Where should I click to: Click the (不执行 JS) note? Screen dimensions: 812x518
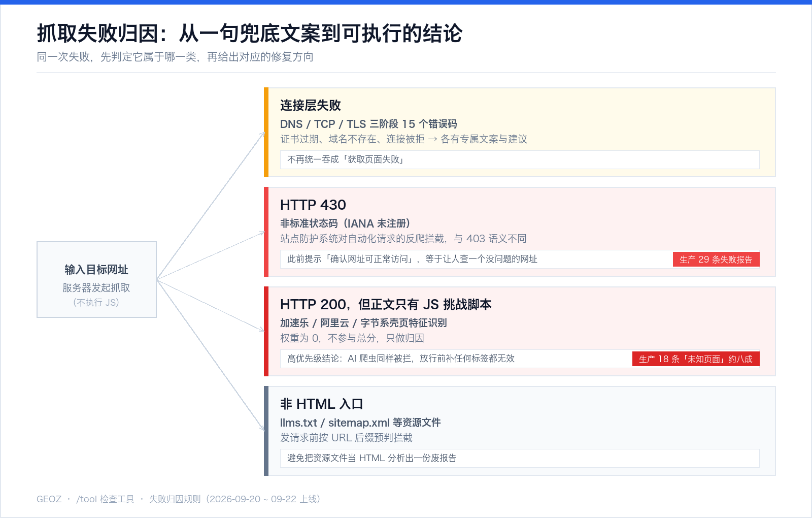click(x=96, y=303)
